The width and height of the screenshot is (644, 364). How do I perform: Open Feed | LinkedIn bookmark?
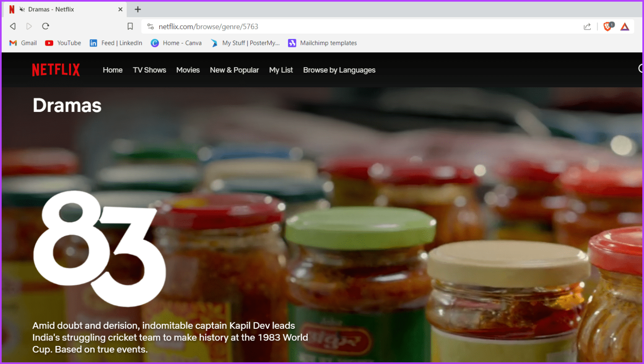pos(116,43)
